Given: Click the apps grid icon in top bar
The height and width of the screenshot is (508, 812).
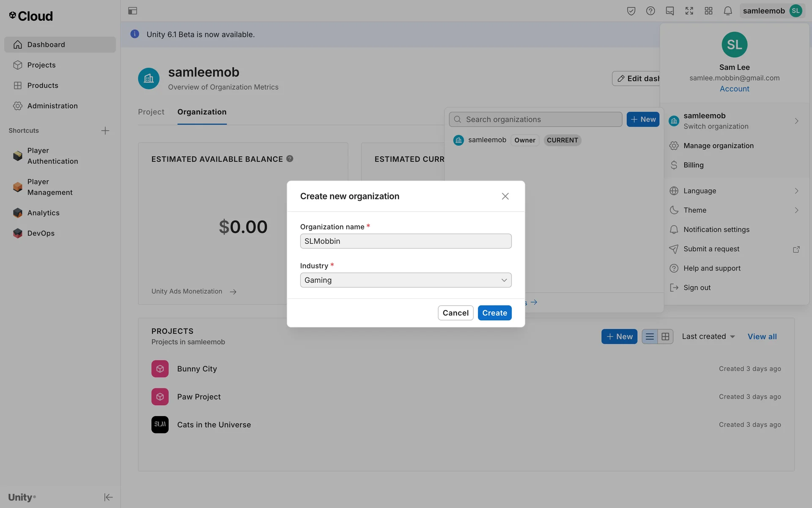Looking at the screenshot, I should [x=708, y=11].
